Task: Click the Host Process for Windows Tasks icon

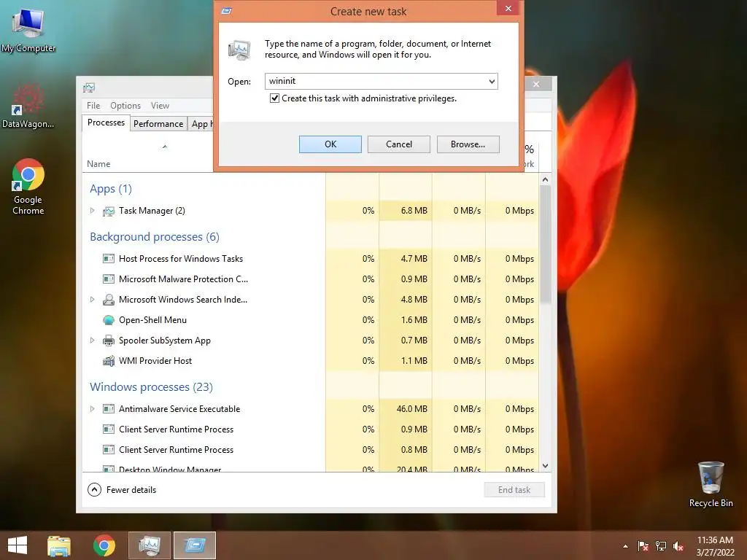Action: (109, 259)
